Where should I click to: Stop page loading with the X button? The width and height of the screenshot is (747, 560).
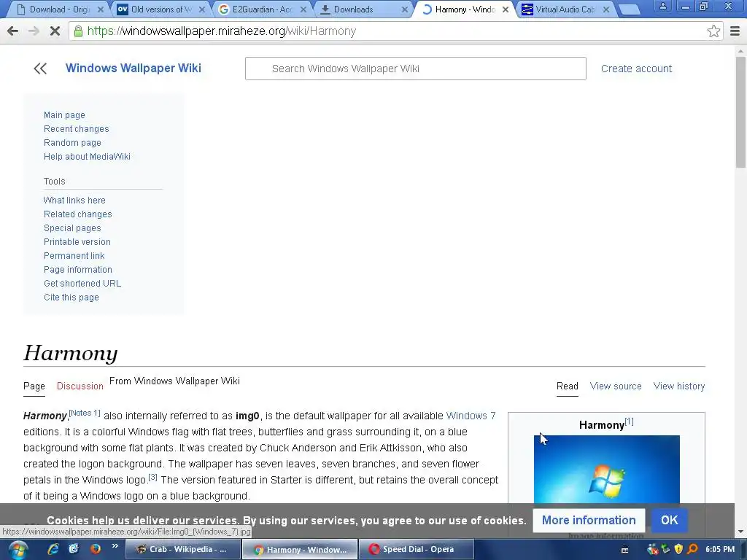(x=55, y=31)
